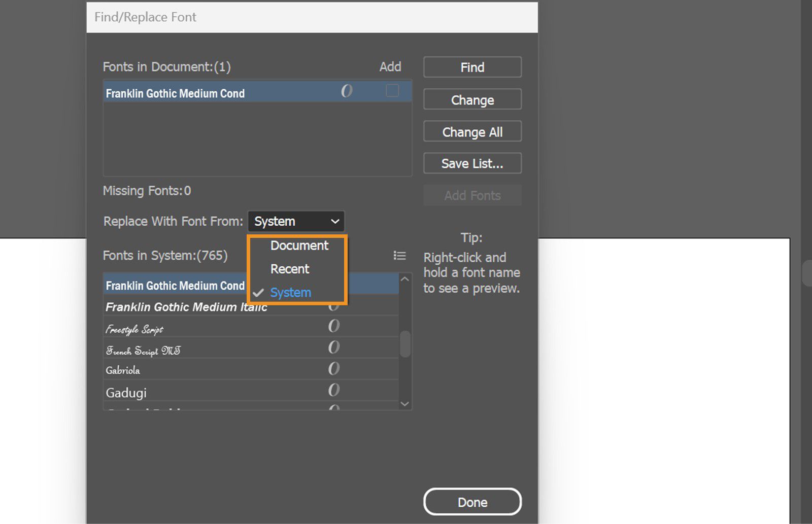Tick the Add checkbox for Franklin Gothic

click(392, 91)
